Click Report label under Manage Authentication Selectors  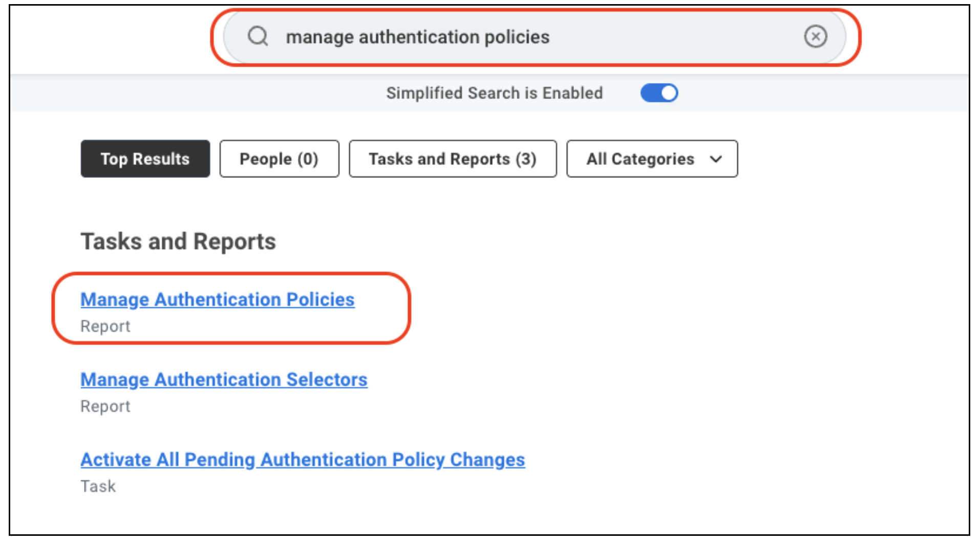point(105,406)
